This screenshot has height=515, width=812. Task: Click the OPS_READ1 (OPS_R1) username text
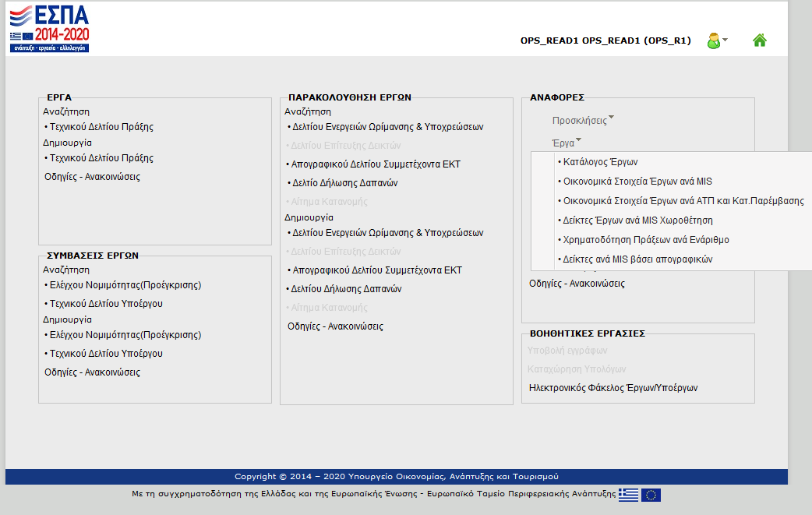605,41
